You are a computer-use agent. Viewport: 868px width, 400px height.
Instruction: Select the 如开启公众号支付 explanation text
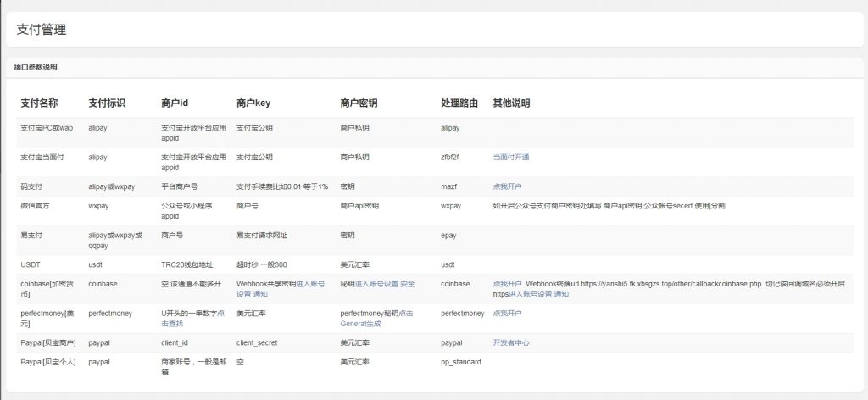point(609,206)
